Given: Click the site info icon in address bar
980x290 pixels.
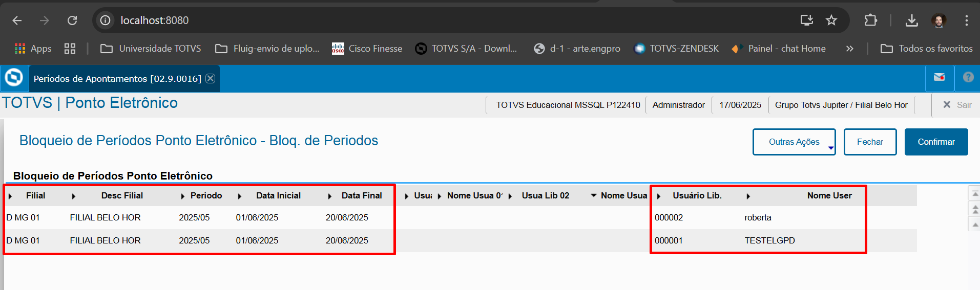Looking at the screenshot, I should [x=106, y=20].
